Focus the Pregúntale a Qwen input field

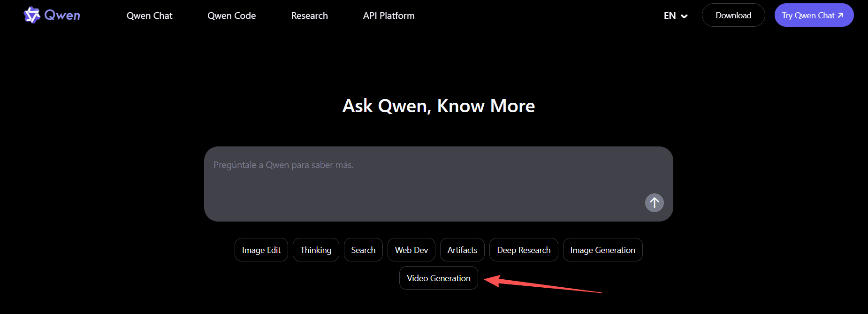[x=439, y=184]
